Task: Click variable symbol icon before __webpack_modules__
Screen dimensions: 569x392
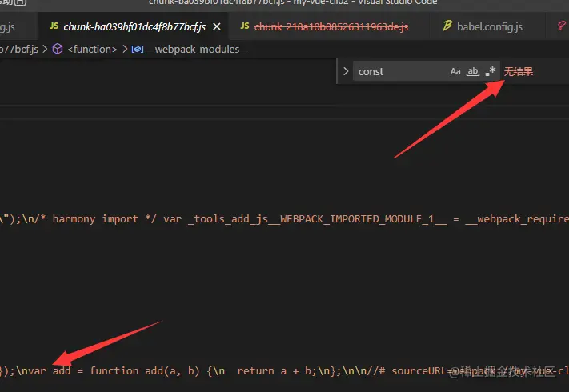Action: (x=138, y=49)
